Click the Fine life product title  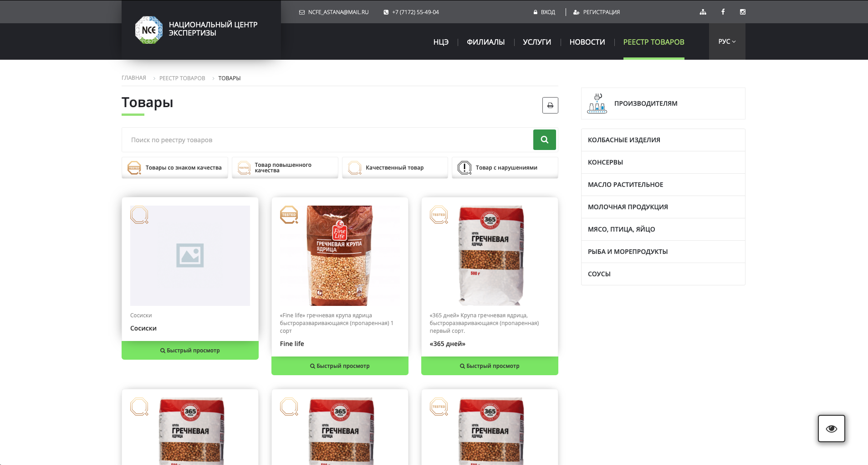292,344
